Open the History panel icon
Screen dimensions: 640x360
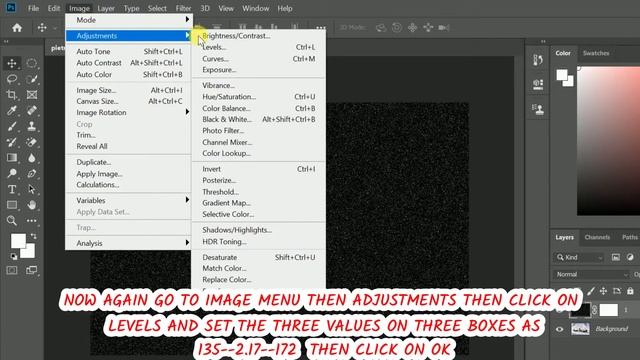click(538, 60)
